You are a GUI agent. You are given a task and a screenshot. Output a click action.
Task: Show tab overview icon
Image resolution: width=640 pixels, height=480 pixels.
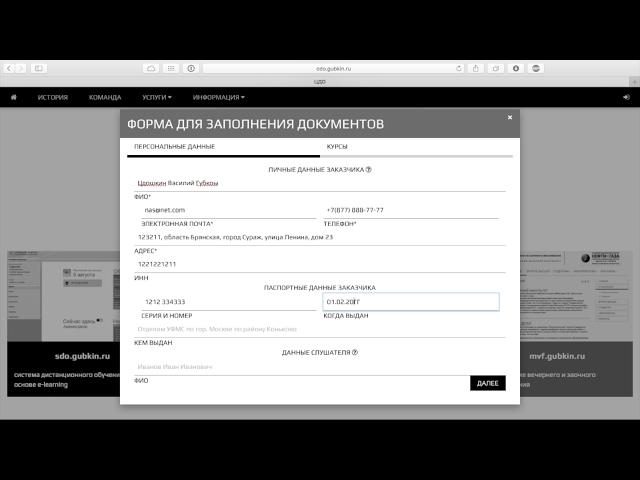[496, 68]
